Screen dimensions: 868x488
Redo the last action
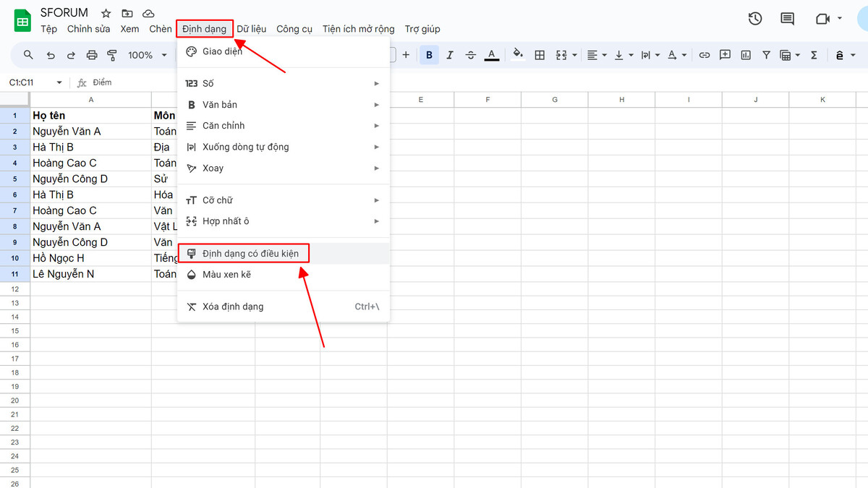(x=71, y=55)
